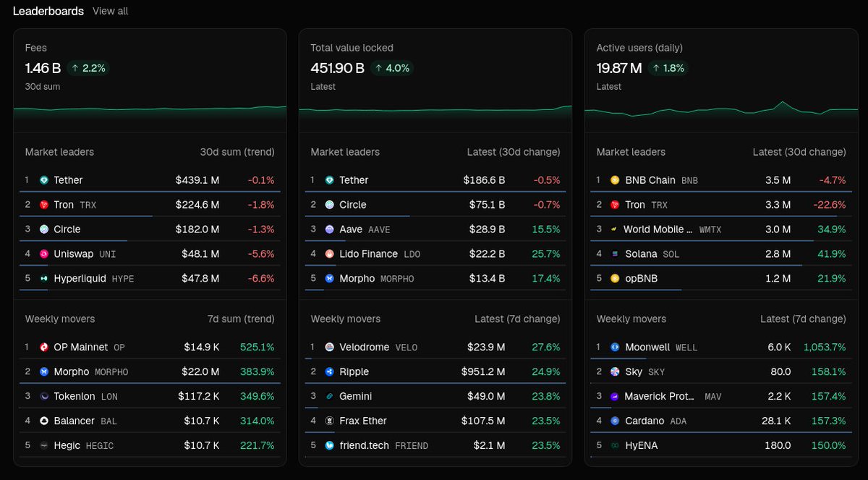The height and width of the screenshot is (480, 868).
Task: Click the Moonwell logo icon
Action: coord(616,348)
